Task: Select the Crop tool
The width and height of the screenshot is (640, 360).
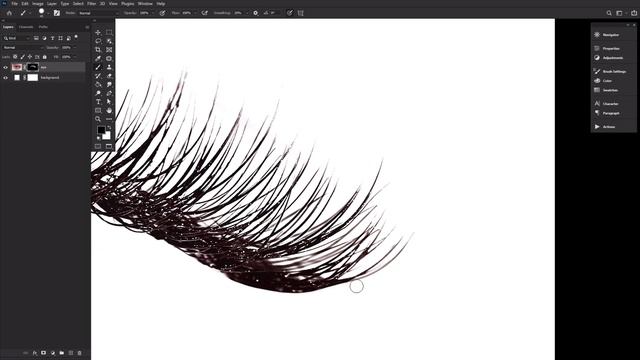Action: click(98, 50)
